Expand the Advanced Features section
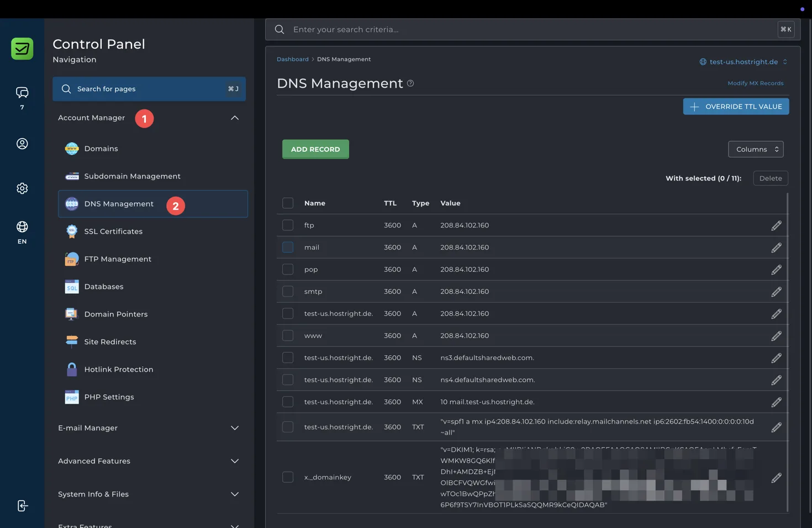This screenshot has width=812, height=528. pos(149,461)
